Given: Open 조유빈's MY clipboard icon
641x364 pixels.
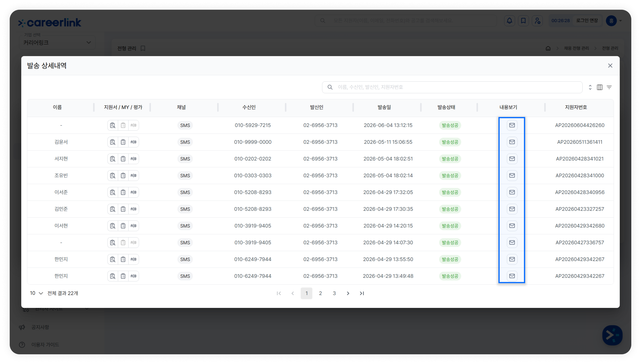Looking at the screenshot, I should click(x=123, y=176).
